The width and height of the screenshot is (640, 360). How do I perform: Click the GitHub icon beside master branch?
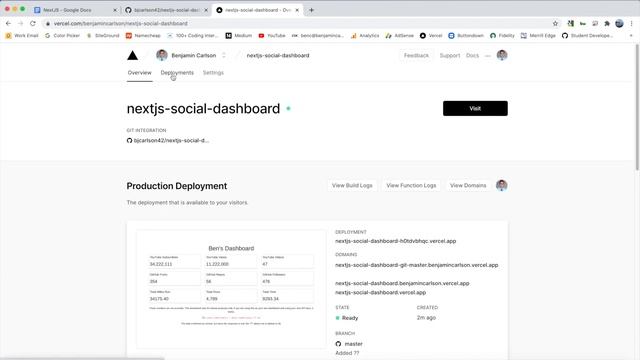(338, 344)
